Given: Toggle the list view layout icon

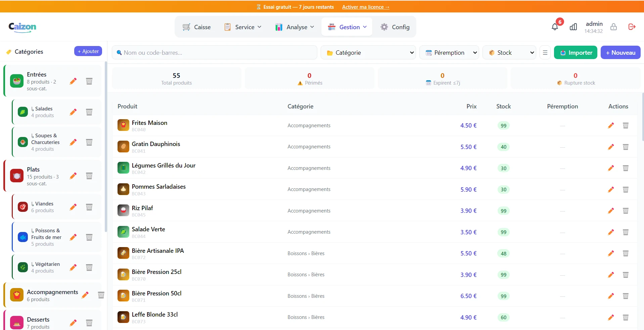Looking at the screenshot, I should pos(545,53).
